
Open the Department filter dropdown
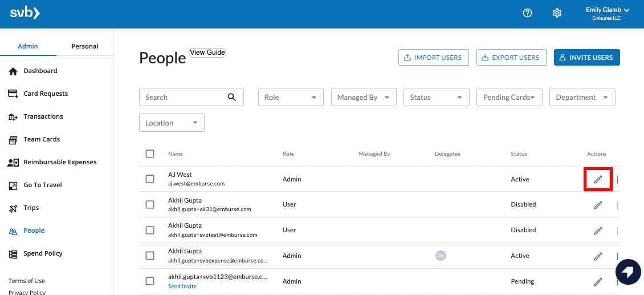(582, 97)
